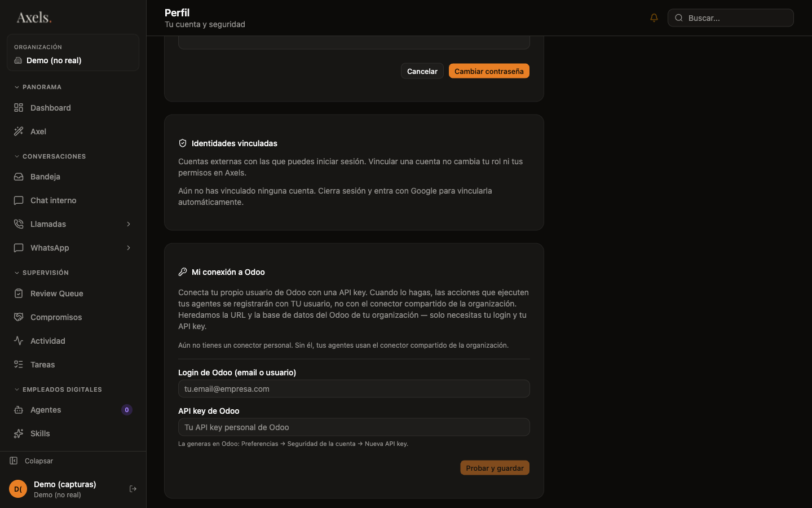The image size is (812, 508).
Task: Click the Actividad pulse icon
Action: (19, 341)
